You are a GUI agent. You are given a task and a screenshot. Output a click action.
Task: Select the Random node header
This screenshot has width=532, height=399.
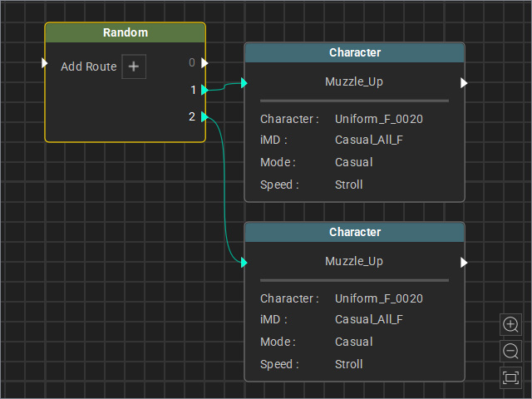click(x=126, y=32)
